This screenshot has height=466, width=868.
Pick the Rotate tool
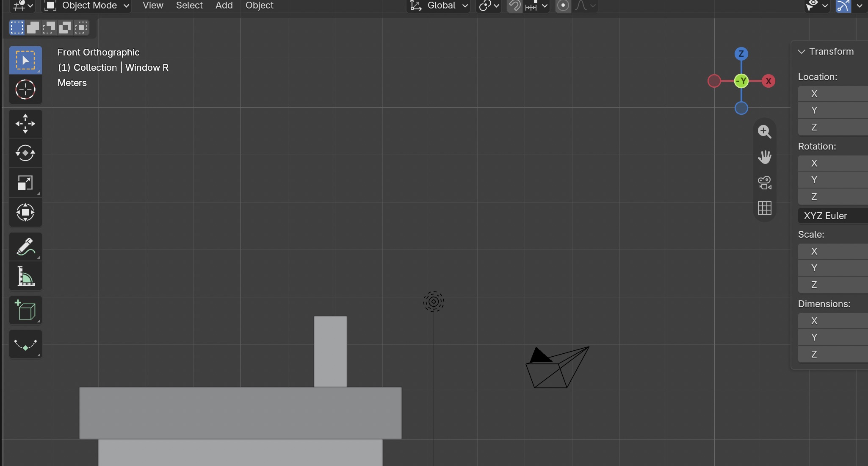pos(25,153)
